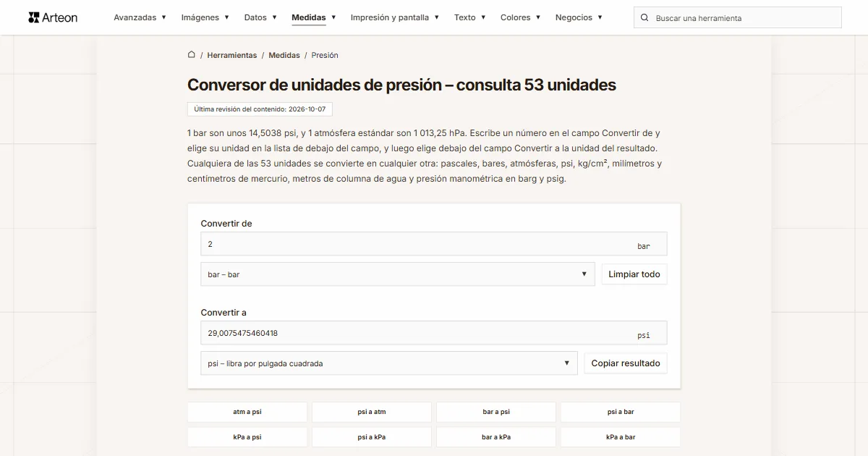Image resolution: width=868 pixels, height=456 pixels.
Task: Go to Herramientas breadcrumb link
Action: (x=232, y=55)
